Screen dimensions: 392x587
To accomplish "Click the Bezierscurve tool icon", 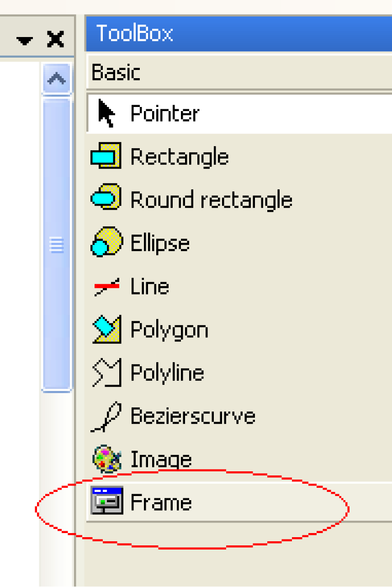I will click(x=106, y=416).
